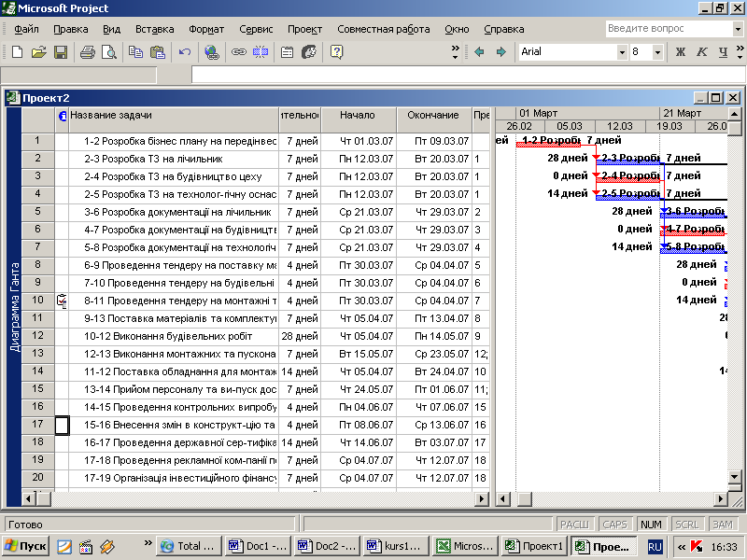Click the Undo arrow icon
Image resolution: width=747 pixels, height=560 pixels.
[185, 52]
